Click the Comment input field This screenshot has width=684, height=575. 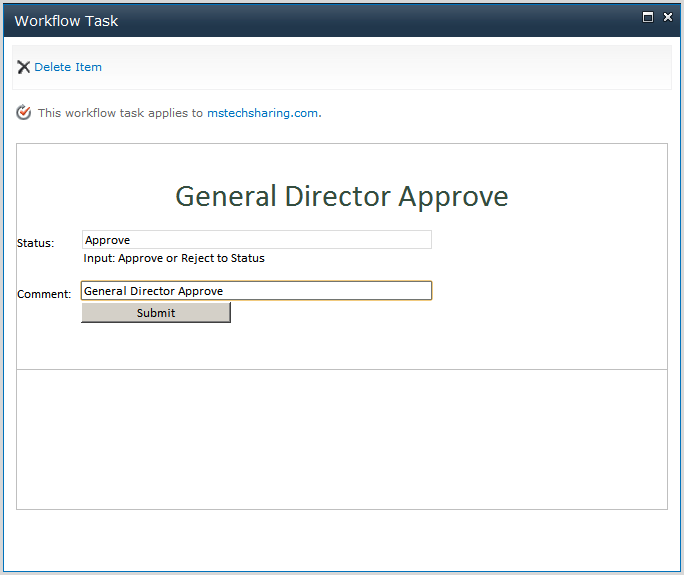click(256, 291)
